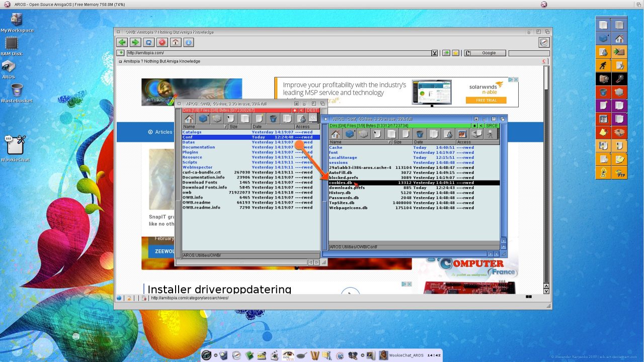Click the Access column header in Conf window
The image size is (644, 362).
click(x=477, y=142)
